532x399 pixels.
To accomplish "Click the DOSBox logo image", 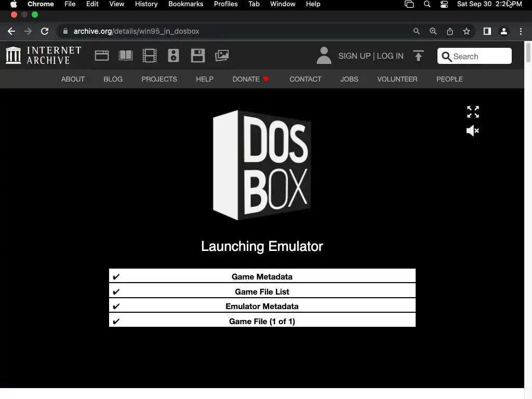I will (262, 165).
